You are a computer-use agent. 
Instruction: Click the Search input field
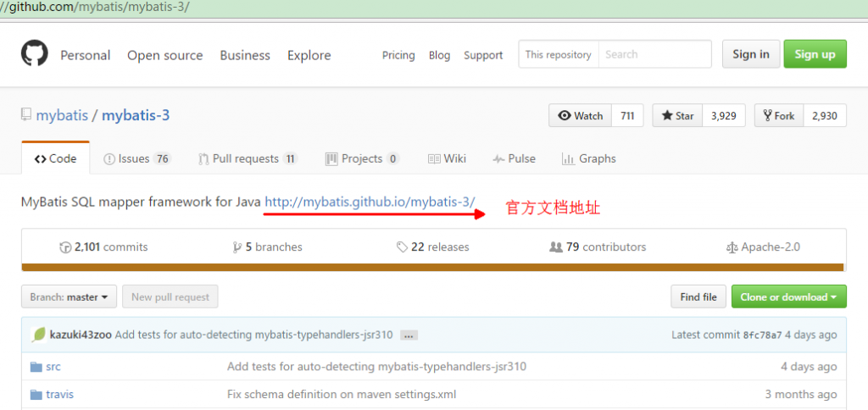tap(655, 54)
